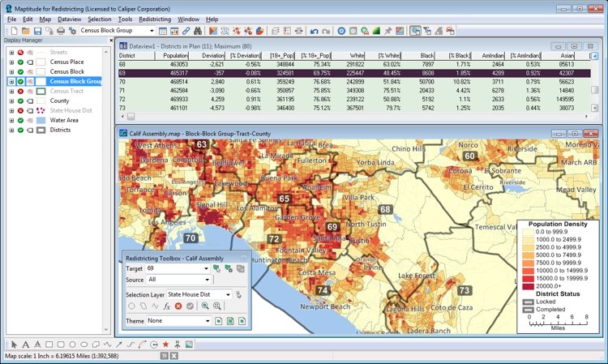Toggle visibility of the Census Tract layer

pyautogui.click(x=19, y=91)
